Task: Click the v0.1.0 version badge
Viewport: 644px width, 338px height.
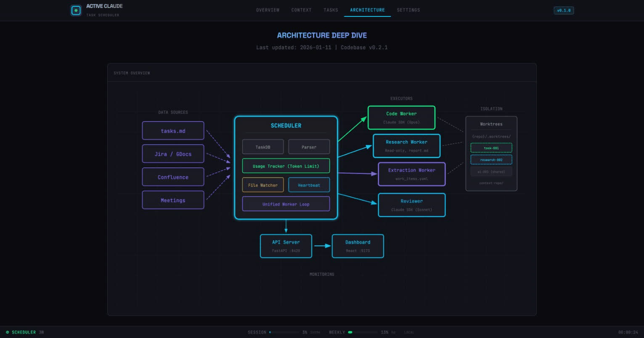Action: click(x=564, y=10)
